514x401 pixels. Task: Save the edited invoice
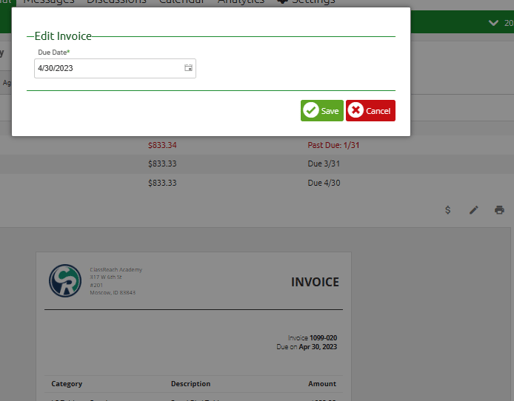tap(322, 111)
